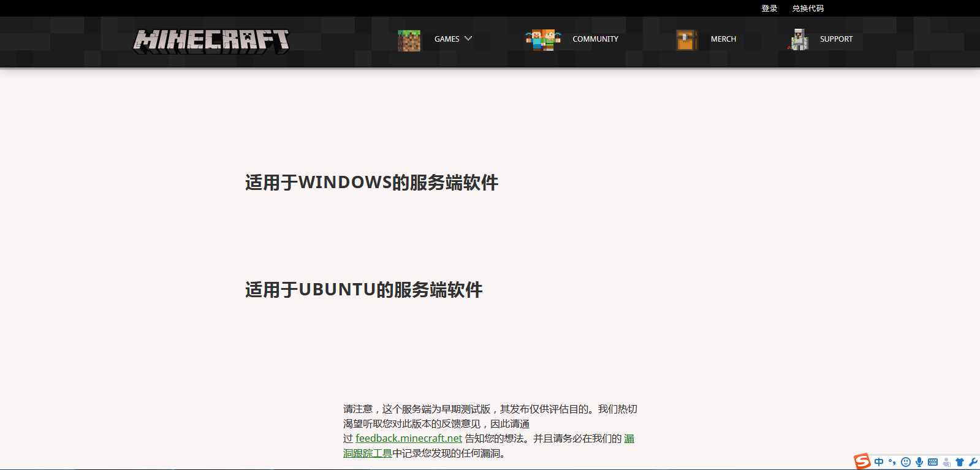Open the feedback.minecraft.net link

click(x=409, y=438)
